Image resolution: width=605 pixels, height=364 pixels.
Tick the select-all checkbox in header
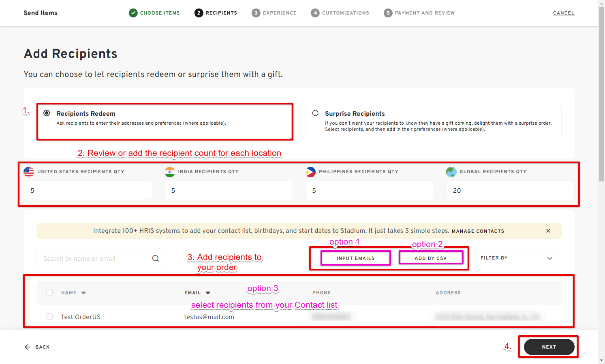(49, 292)
